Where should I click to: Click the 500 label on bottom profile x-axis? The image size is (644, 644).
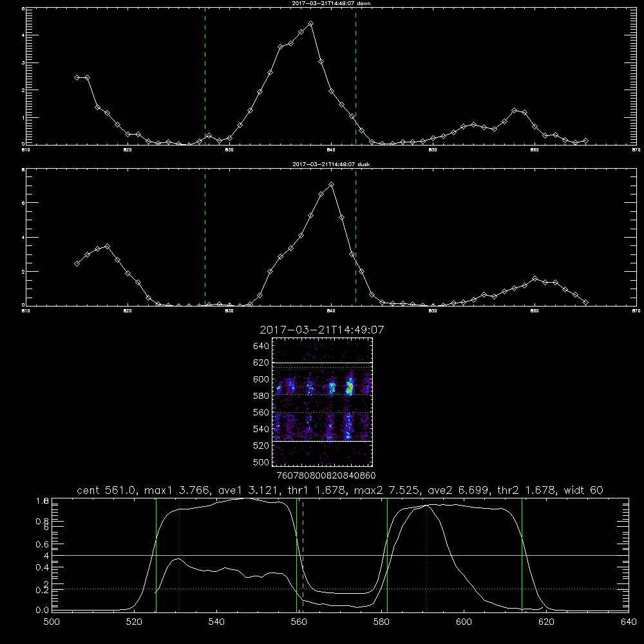(52, 622)
